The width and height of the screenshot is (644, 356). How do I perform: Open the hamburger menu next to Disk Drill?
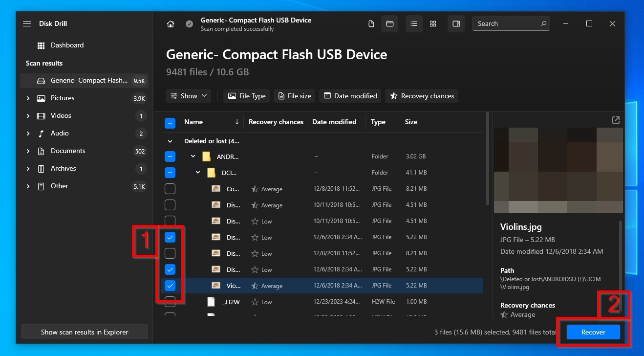tap(27, 23)
